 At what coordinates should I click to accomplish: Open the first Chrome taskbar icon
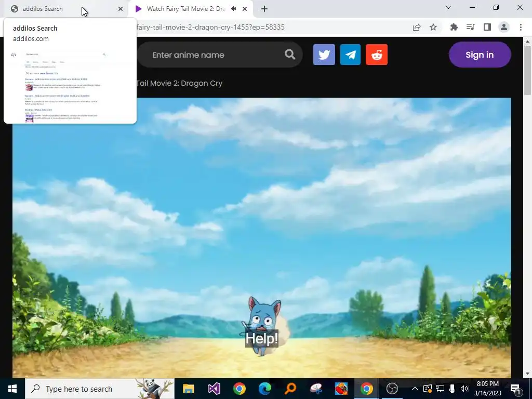tap(239, 389)
